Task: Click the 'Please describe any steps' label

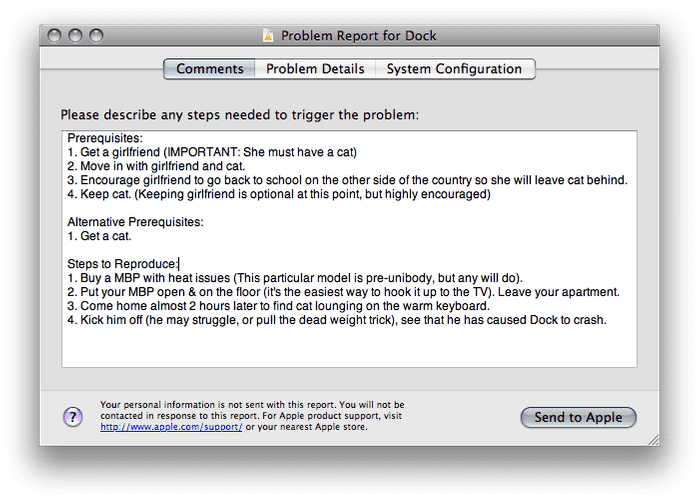Action: point(240,115)
